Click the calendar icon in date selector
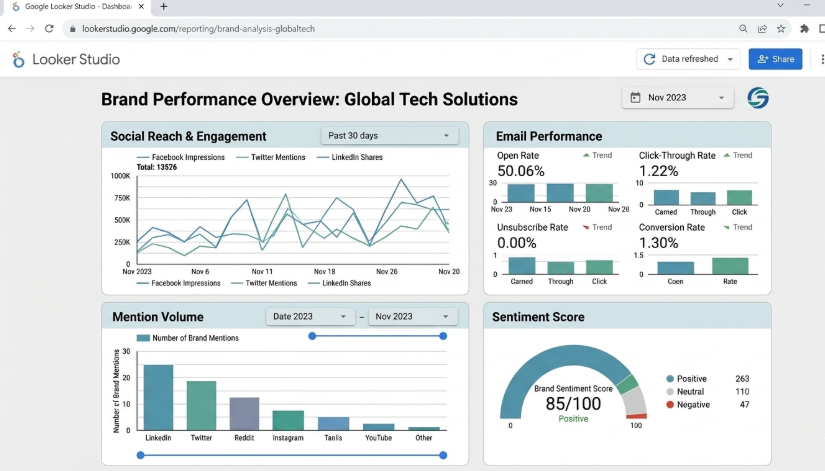825x471 pixels. (x=635, y=97)
